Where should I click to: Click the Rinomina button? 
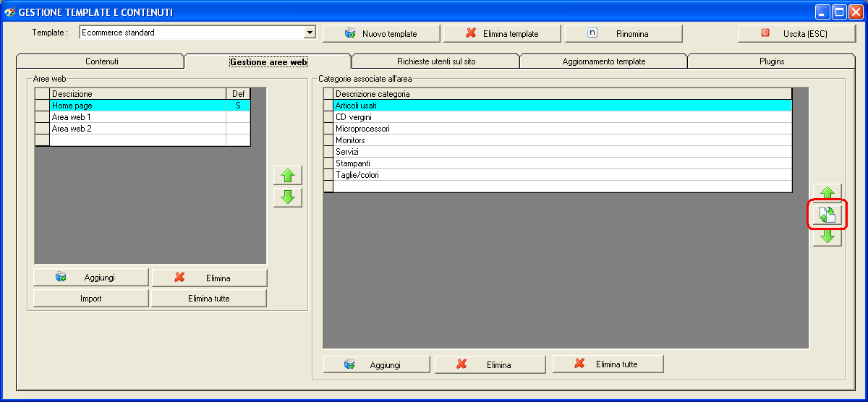click(x=624, y=33)
